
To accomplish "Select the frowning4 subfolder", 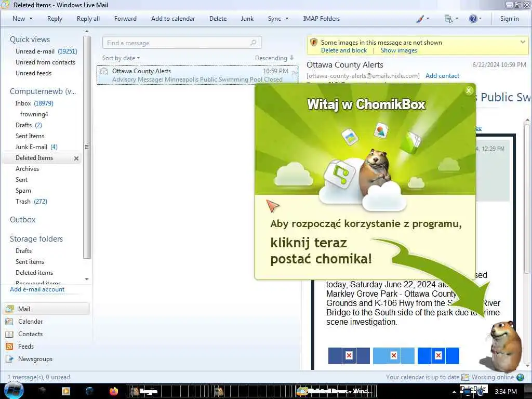I will point(34,114).
